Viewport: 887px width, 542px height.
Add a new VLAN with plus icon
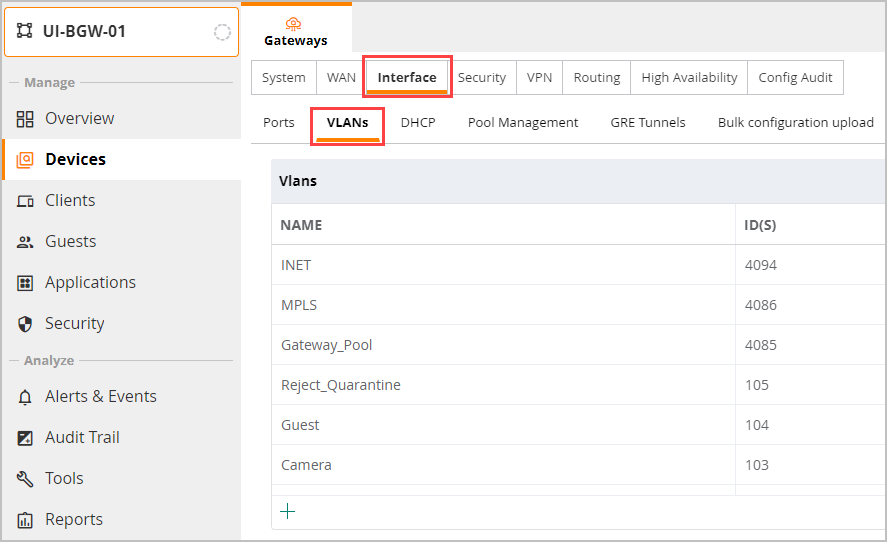(x=287, y=511)
